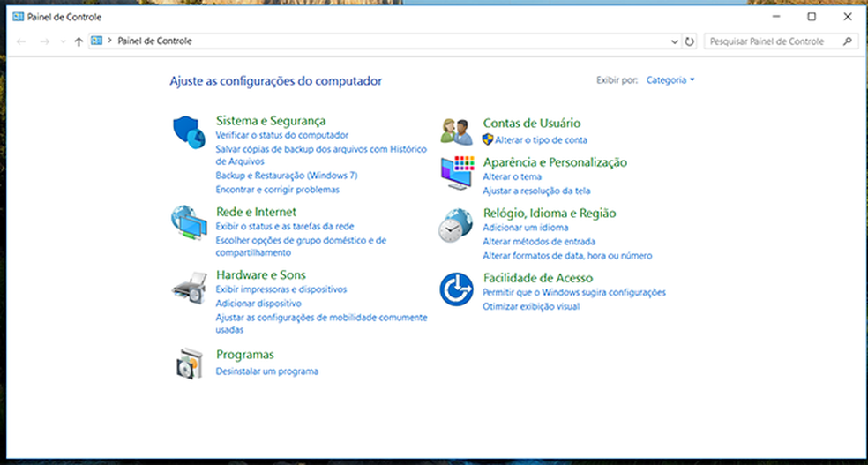Screen dimensions: 868x465
Task: Open the Programas heading
Action: point(245,355)
